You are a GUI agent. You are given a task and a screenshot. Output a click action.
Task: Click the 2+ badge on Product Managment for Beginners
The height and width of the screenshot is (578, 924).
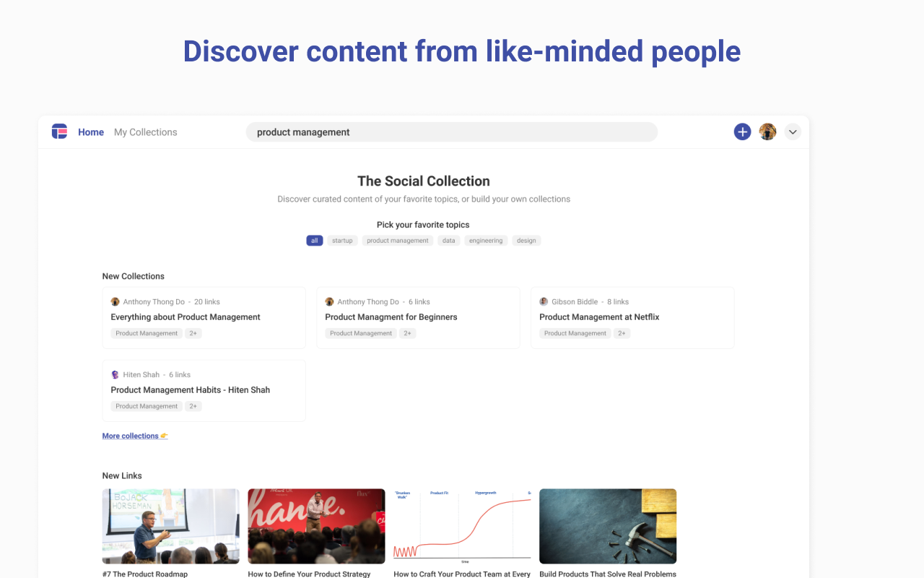tap(407, 333)
